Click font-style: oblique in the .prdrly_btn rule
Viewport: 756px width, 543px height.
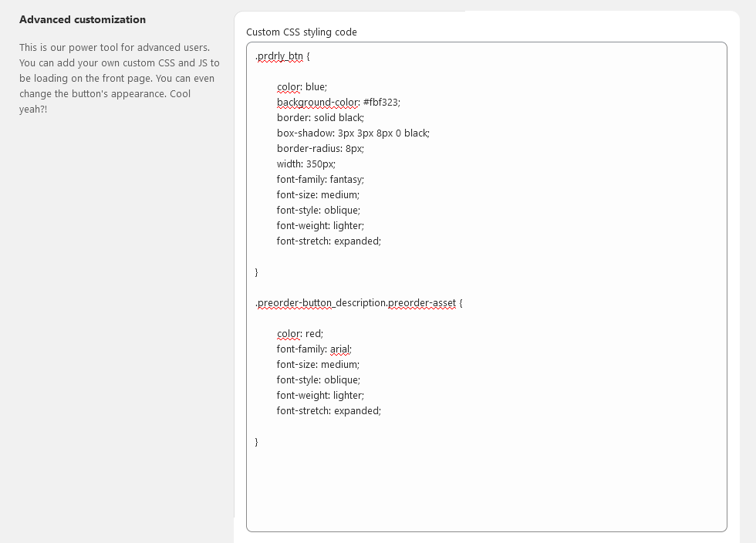[x=318, y=211]
